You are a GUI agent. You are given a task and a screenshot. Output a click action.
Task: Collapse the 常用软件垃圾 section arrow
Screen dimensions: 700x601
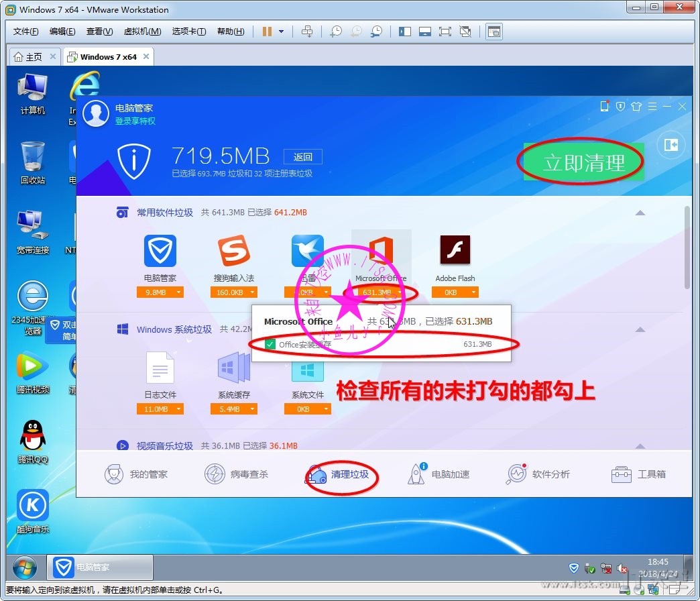[x=640, y=213]
